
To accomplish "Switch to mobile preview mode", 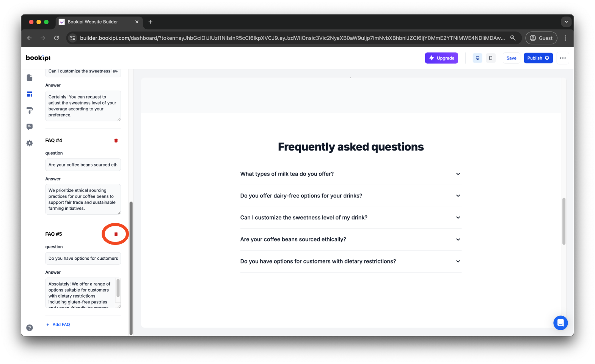I will coord(491,58).
